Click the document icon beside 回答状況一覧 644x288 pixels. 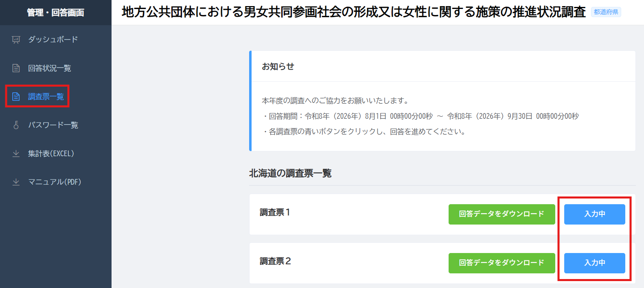point(16,68)
